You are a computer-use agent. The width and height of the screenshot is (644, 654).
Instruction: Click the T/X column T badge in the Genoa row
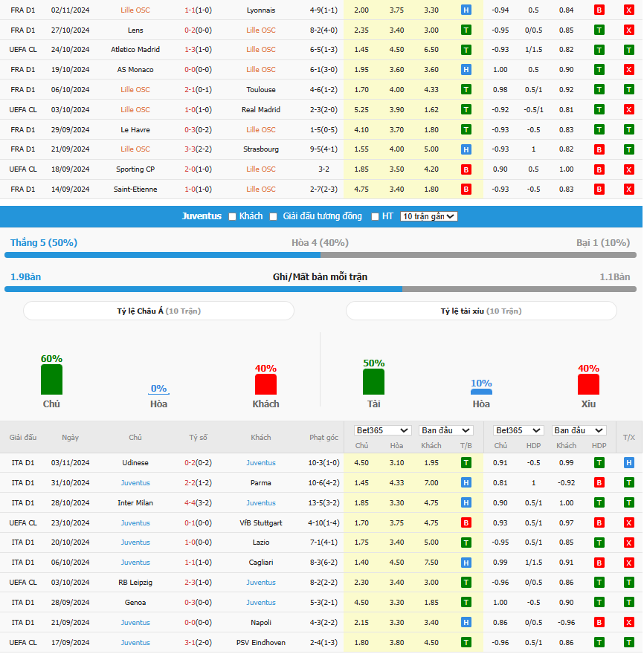[x=628, y=602]
